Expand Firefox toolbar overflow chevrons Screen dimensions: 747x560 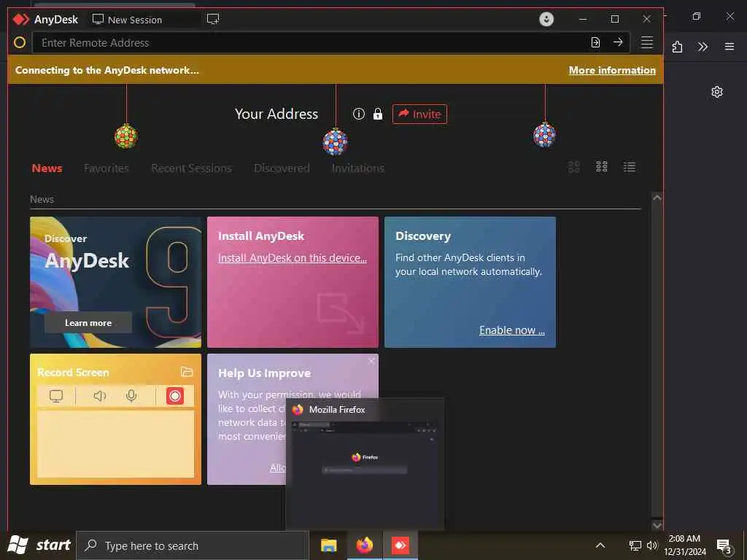coord(703,47)
